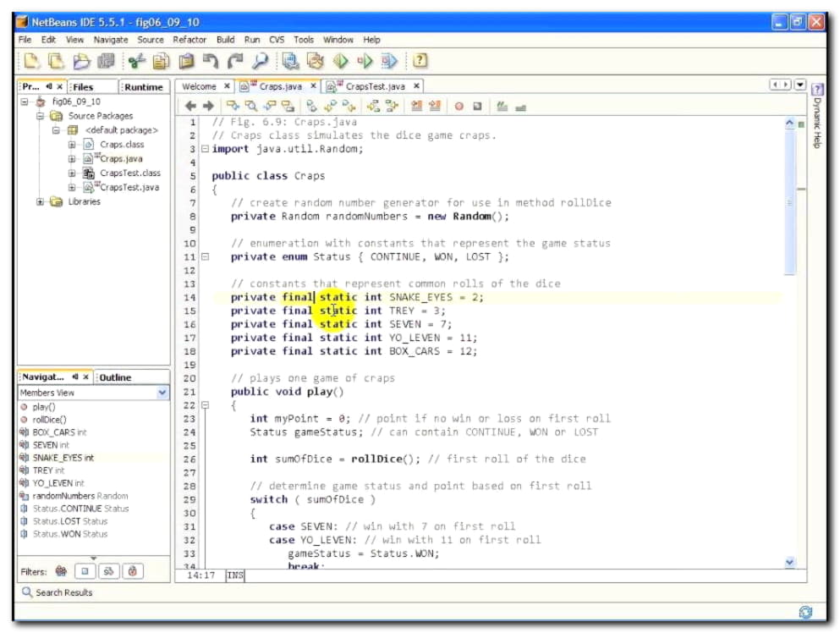Expand the CrapsTest.class tree node

(71, 173)
